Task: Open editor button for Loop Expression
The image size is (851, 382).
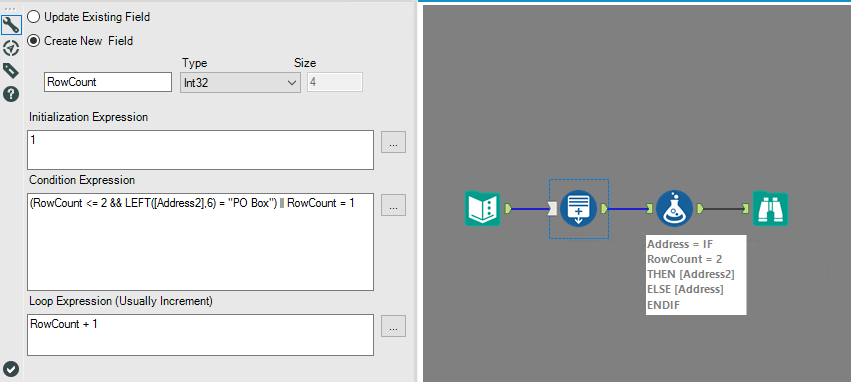Action: tap(393, 327)
